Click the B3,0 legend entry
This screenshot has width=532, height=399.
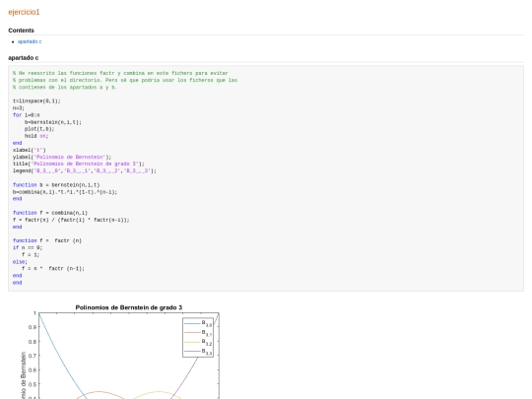(x=198, y=323)
